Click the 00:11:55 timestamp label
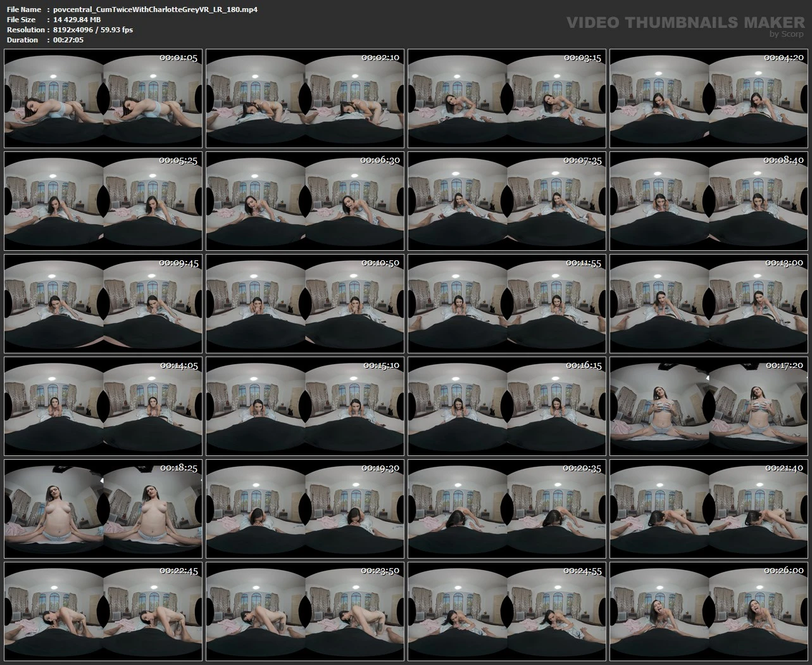This screenshot has height=665, width=812. (582, 263)
